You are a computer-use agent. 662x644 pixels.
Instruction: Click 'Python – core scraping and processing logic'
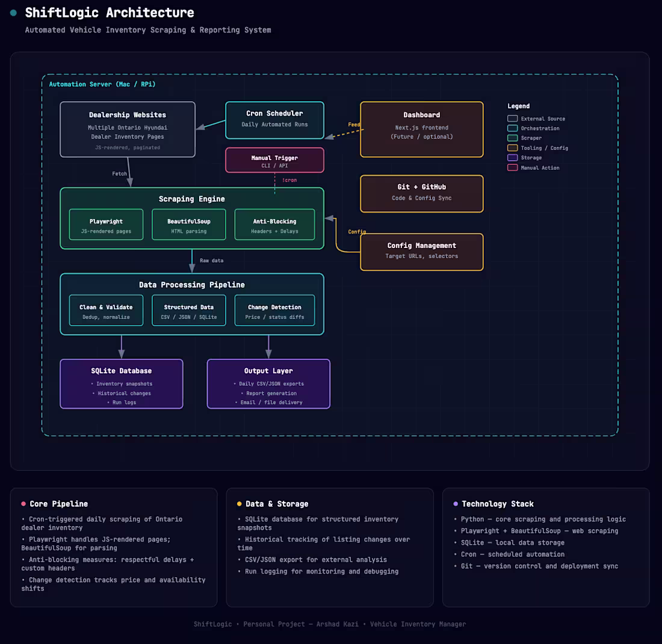[x=540, y=519]
